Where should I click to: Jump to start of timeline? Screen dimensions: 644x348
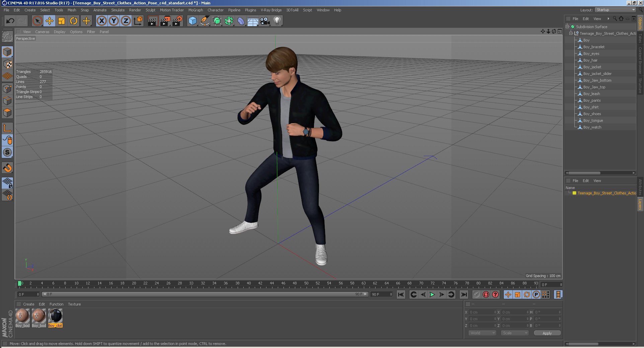coord(401,294)
